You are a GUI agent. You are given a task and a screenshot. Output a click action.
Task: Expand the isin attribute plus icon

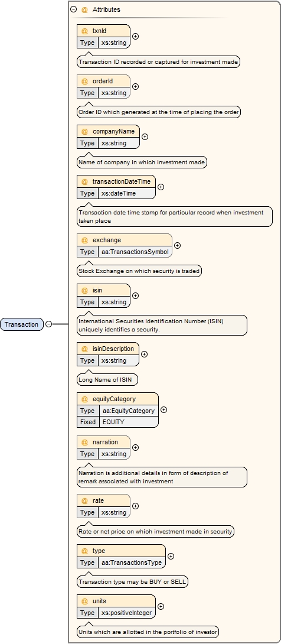pyautogui.click(x=135, y=296)
